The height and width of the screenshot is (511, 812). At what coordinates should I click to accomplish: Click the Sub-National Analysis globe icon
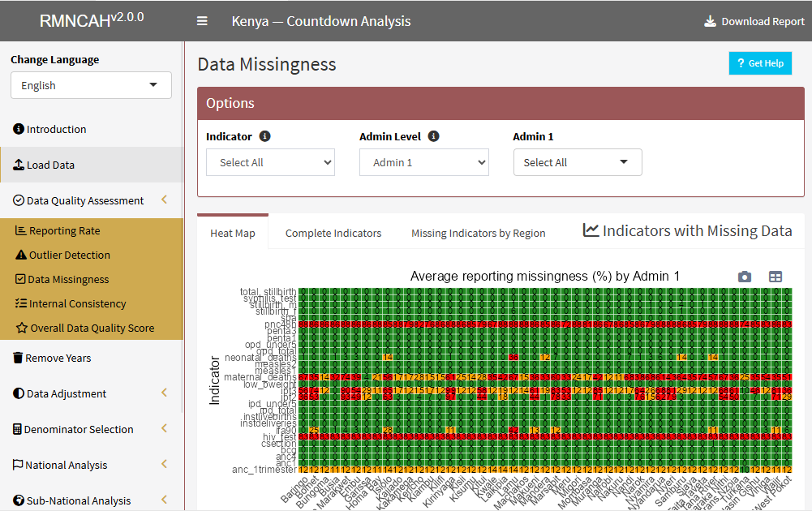click(x=19, y=500)
